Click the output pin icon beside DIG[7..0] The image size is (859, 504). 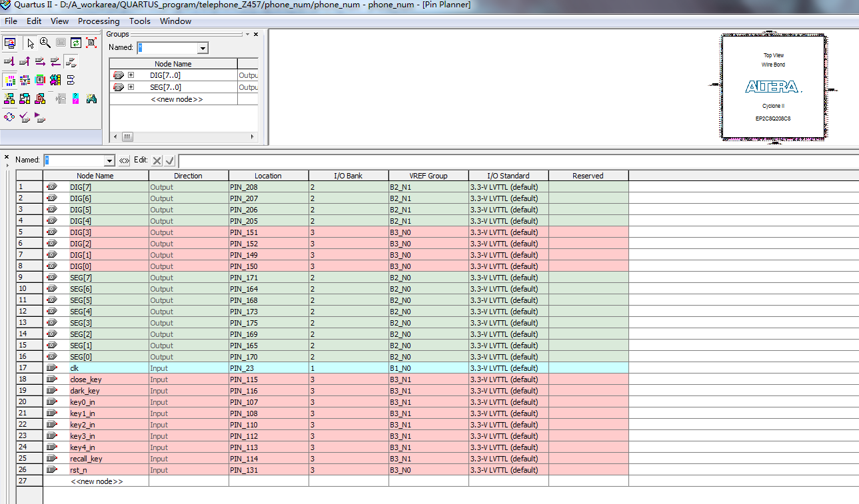pos(119,75)
